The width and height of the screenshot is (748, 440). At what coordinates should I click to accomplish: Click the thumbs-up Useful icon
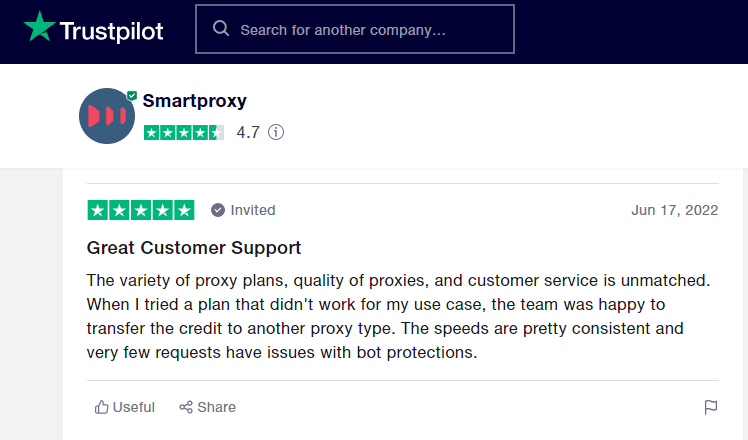point(101,407)
